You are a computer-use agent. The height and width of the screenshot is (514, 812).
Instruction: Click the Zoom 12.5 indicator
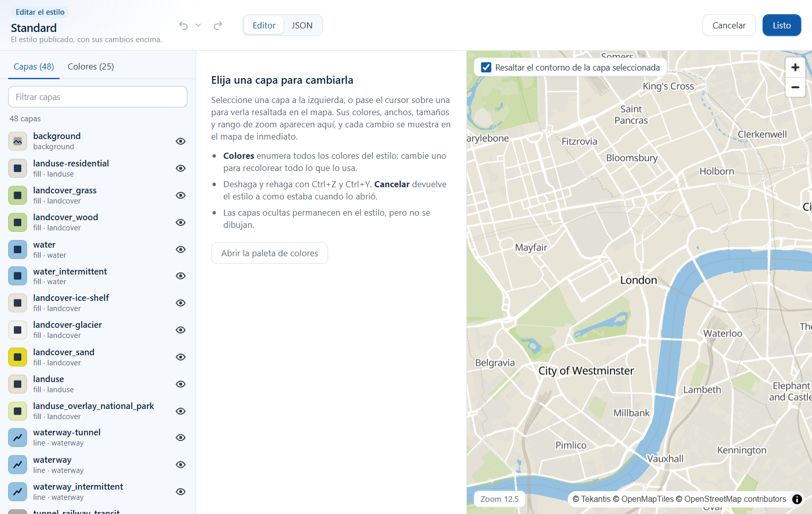tap(499, 499)
